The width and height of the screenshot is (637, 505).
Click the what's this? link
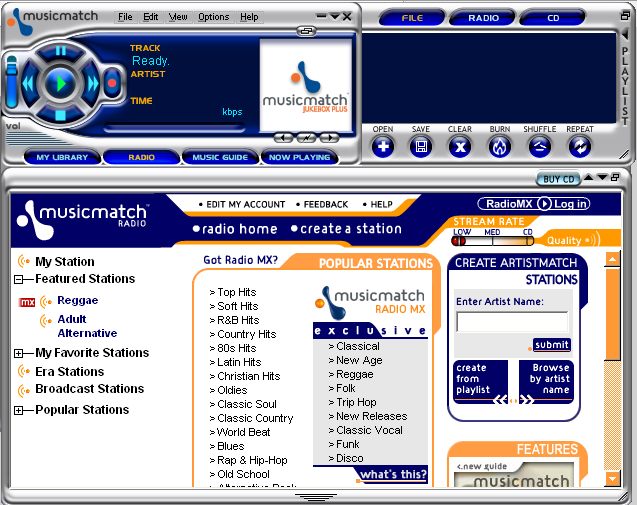coord(393,474)
